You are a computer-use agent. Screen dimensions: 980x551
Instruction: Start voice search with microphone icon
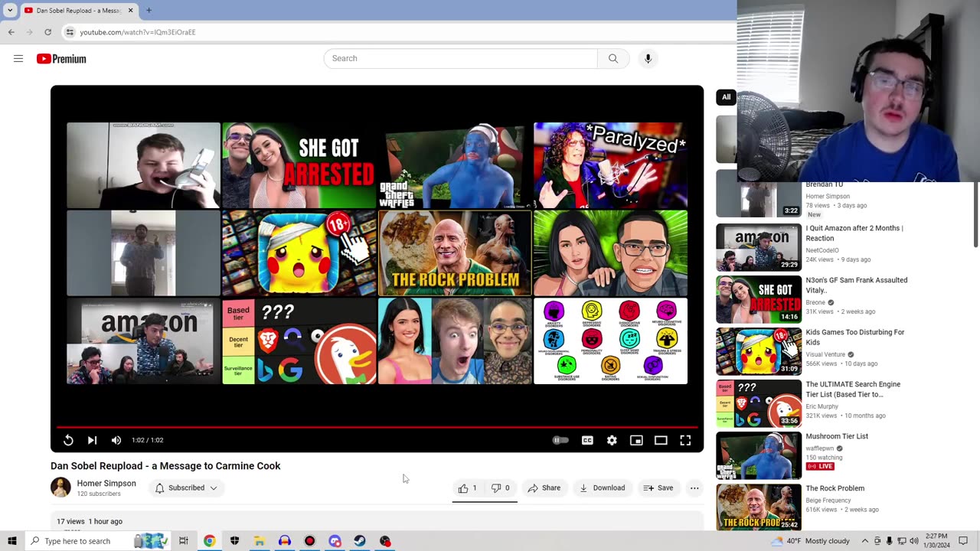pos(648,58)
